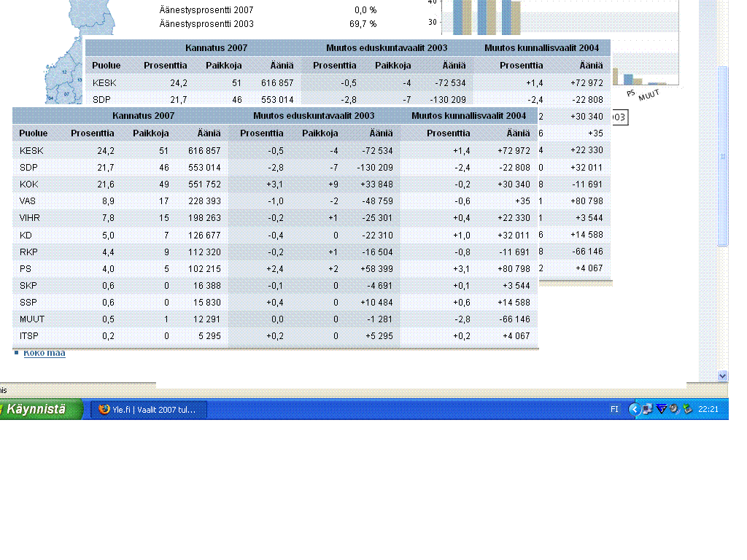Select the KOK party row

tap(275, 184)
